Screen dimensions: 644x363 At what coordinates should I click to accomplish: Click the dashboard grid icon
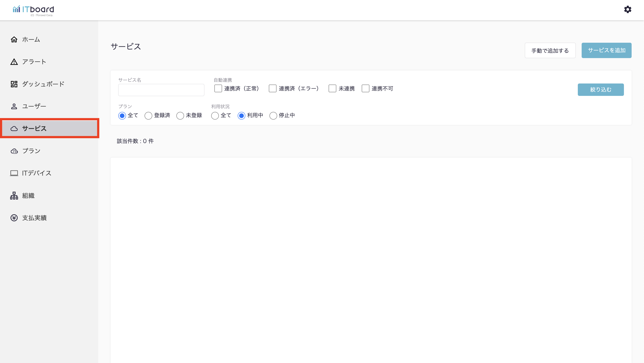[14, 84]
